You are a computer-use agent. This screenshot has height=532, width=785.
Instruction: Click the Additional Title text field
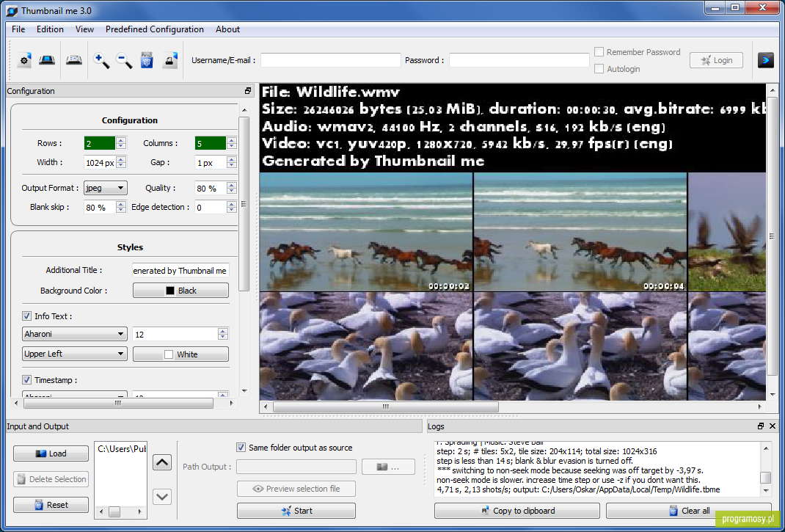[x=180, y=271]
